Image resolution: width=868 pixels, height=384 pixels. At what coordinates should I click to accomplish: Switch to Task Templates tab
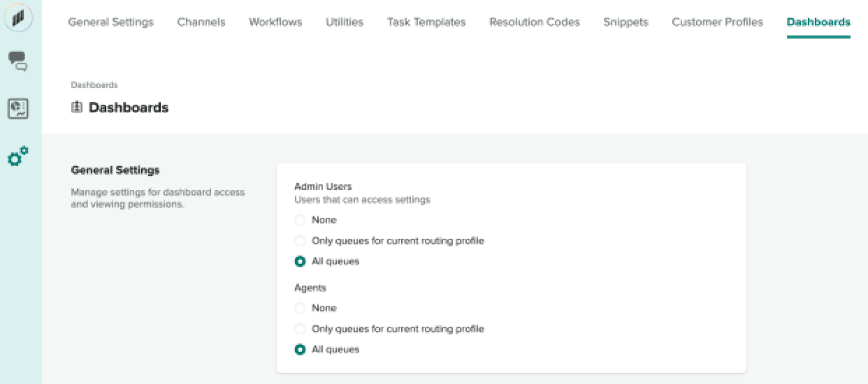(426, 22)
